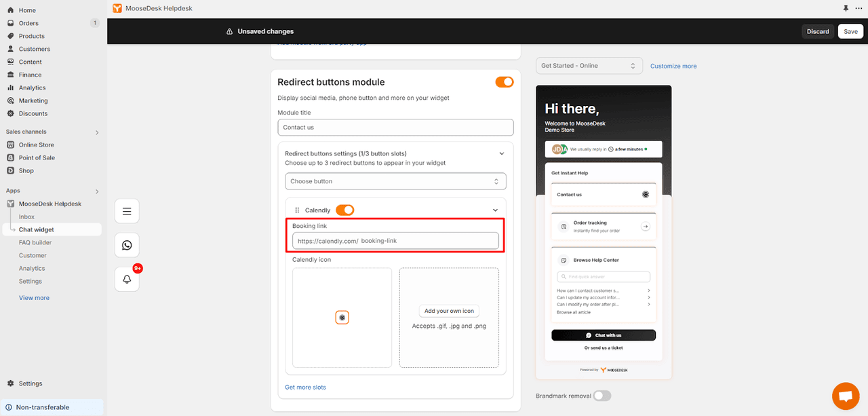The image size is (868, 416).
Task: Click Add your own icon button
Action: click(x=449, y=311)
